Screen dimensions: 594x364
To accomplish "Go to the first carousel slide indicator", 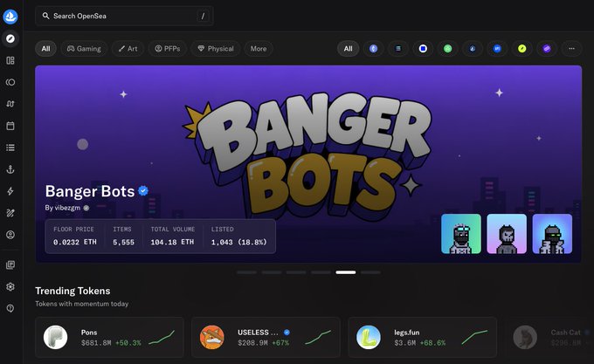I will tap(246, 272).
